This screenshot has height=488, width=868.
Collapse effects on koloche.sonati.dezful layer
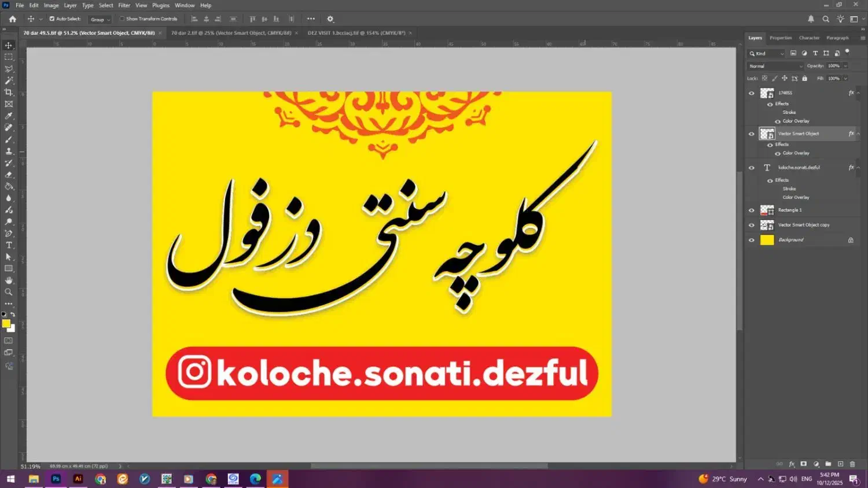tap(858, 168)
